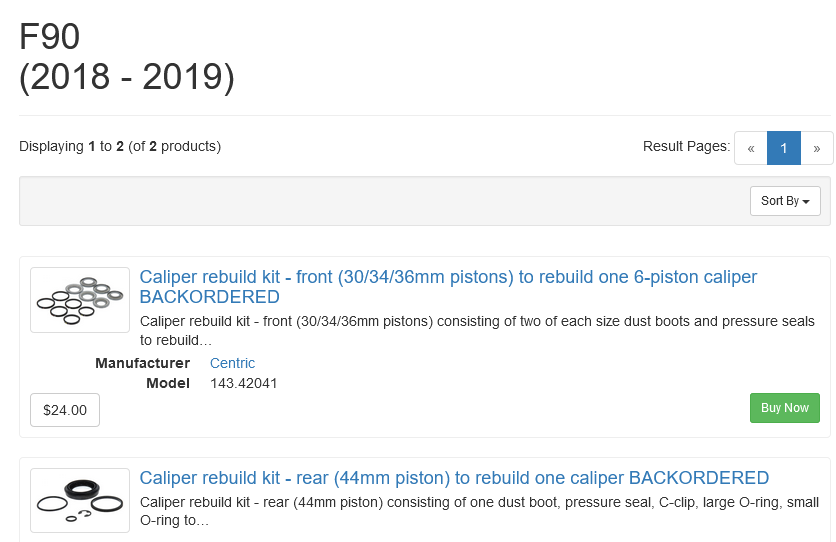
Task: Open the front caliper kit thumbnail image
Action: [80, 300]
